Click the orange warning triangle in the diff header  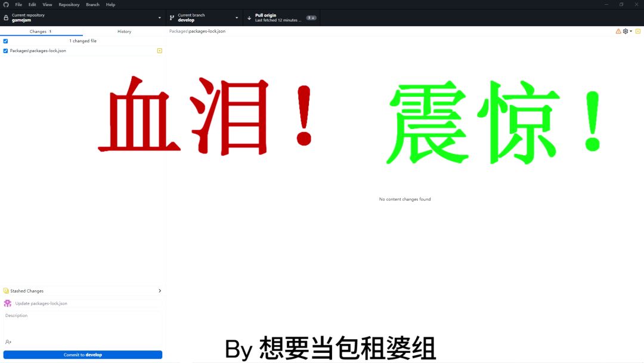click(618, 31)
